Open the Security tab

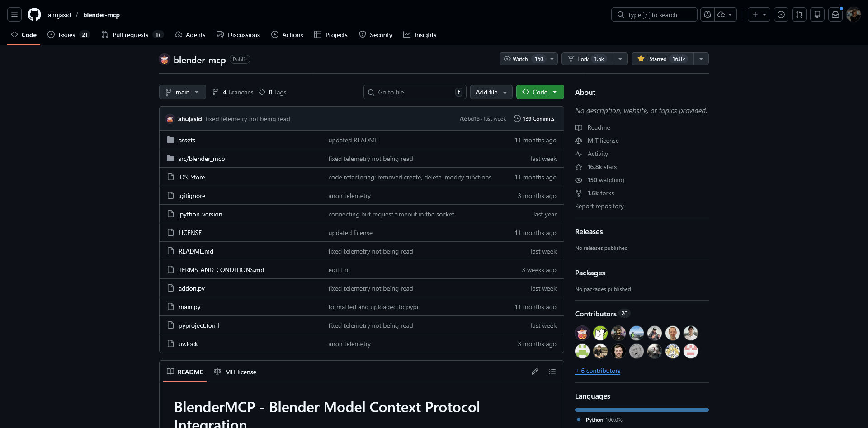pos(376,35)
